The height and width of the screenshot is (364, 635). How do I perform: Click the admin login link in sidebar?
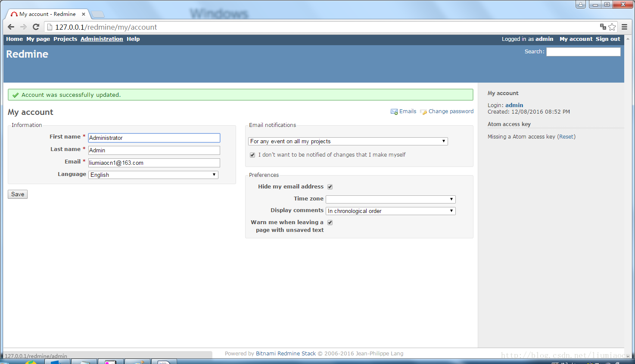click(x=514, y=105)
